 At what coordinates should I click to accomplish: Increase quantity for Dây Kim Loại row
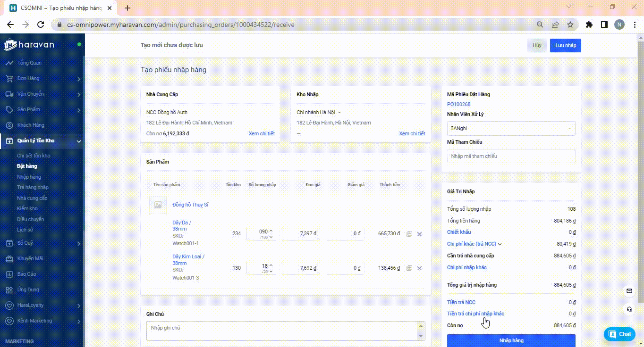point(271,265)
